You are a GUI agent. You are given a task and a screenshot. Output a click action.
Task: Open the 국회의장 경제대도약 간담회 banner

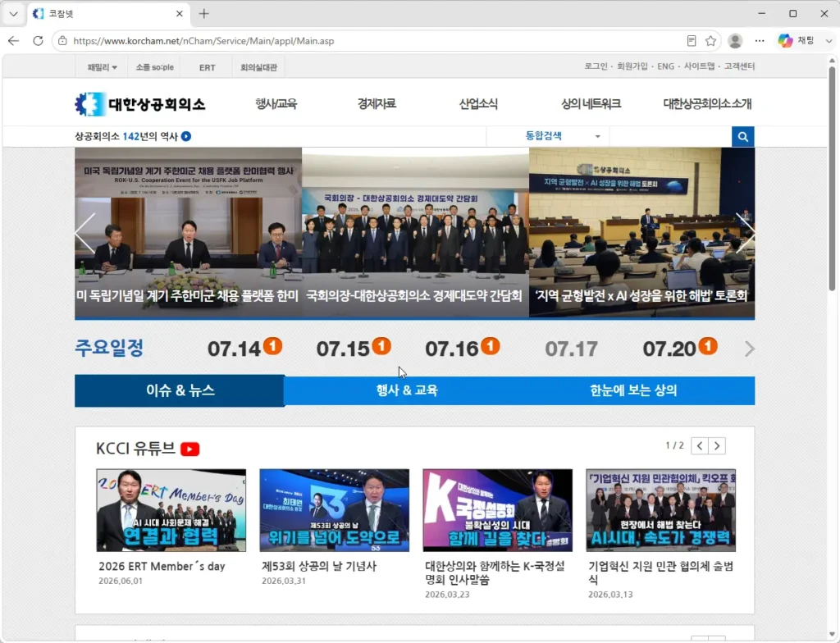point(415,233)
